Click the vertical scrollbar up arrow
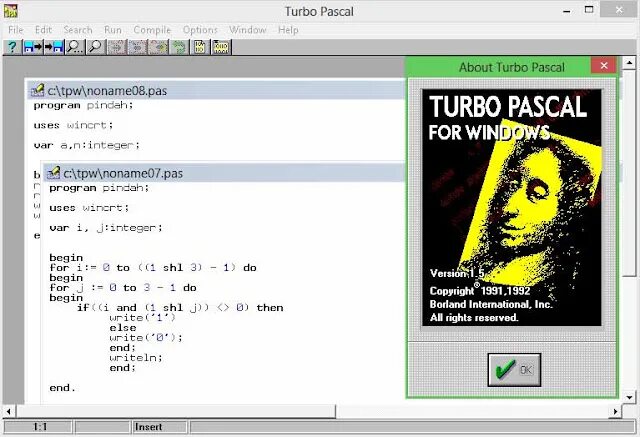This screenshot has width=640, height=437. (629, 62)
